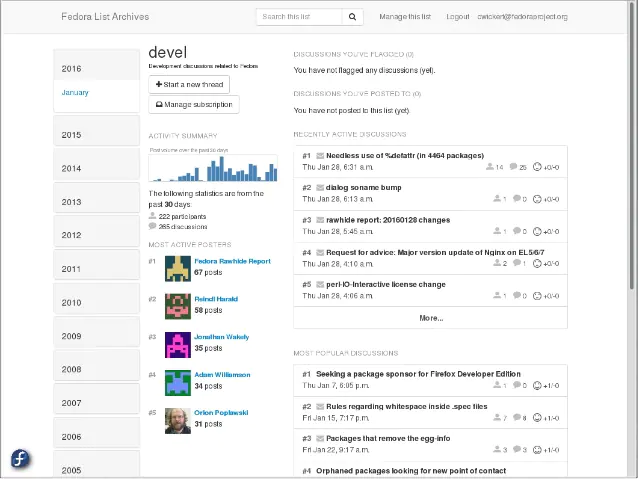Image resolution: width=638 pixels, height=479 pixels.
Task: Open Manage this list menu item
Action: [x=405, y=17]
